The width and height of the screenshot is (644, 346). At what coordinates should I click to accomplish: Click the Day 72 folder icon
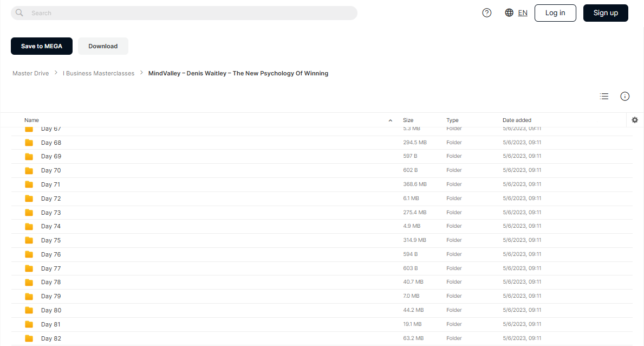(x=29, y=198)
